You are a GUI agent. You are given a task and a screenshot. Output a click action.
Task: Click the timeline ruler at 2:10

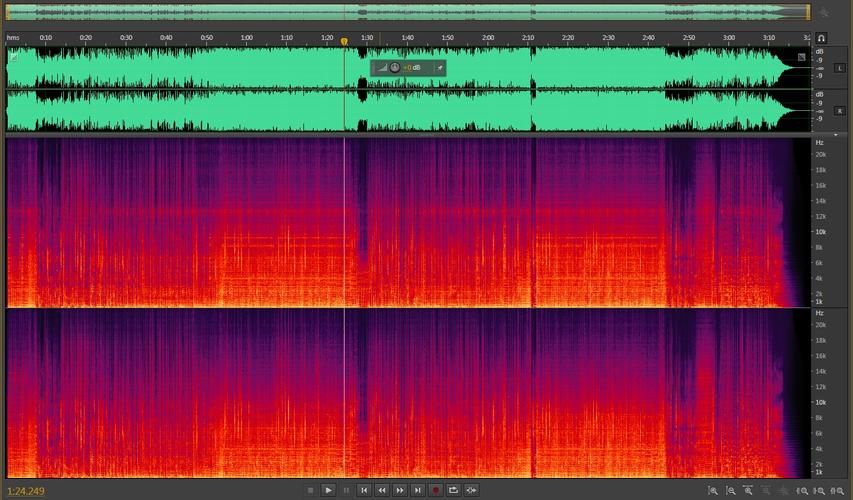528,38
